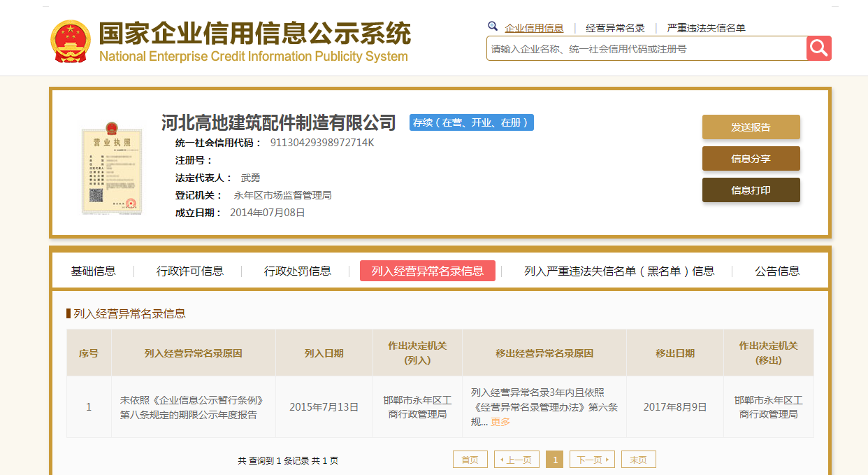
Task: Click the 存续（在营、开业、在册） status badge
Action: 471,122
